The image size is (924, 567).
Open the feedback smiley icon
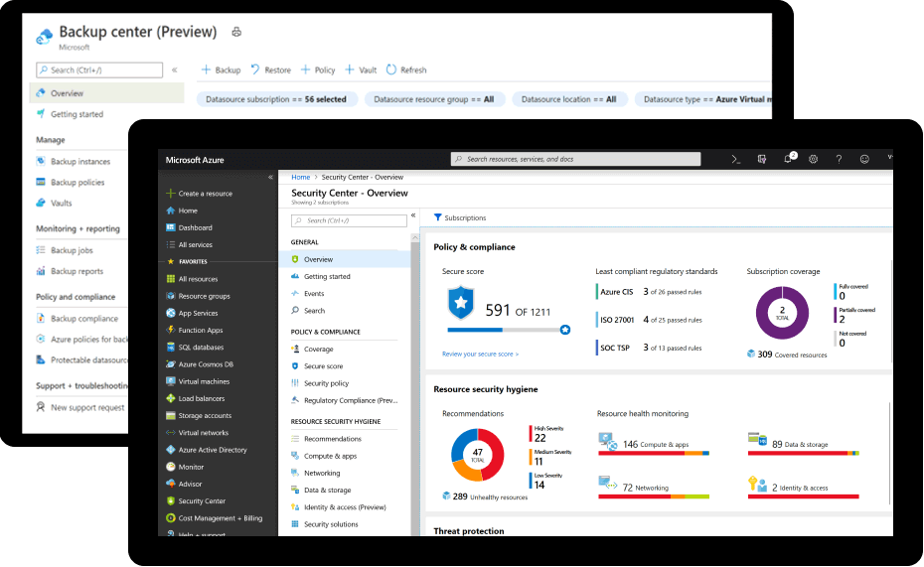click(x=864, y=159)
